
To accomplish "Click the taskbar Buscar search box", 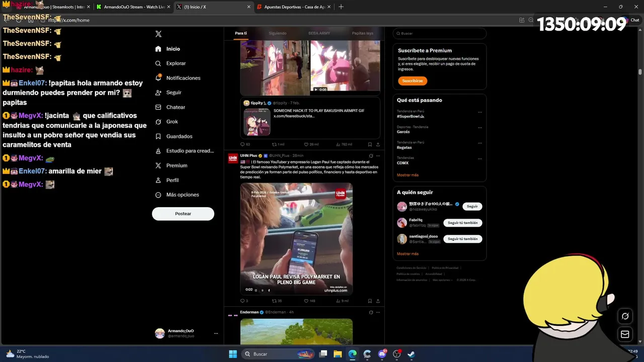I will [x=279, y=354].
